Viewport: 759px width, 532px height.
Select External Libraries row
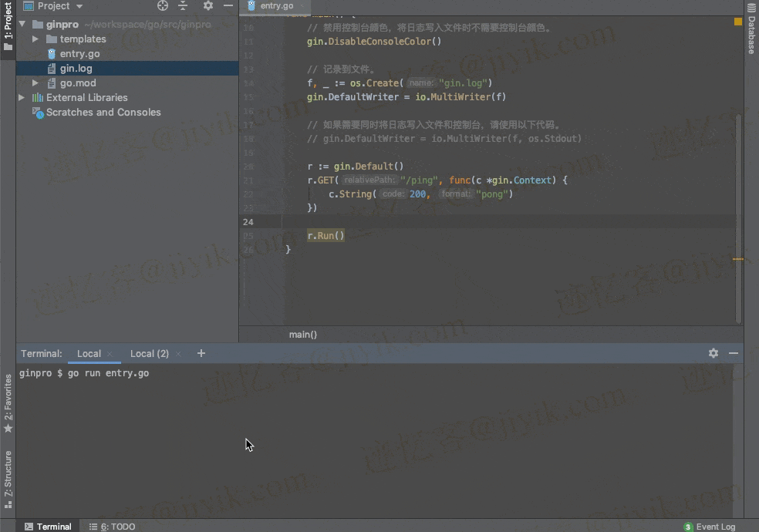(x=86, y=98)
